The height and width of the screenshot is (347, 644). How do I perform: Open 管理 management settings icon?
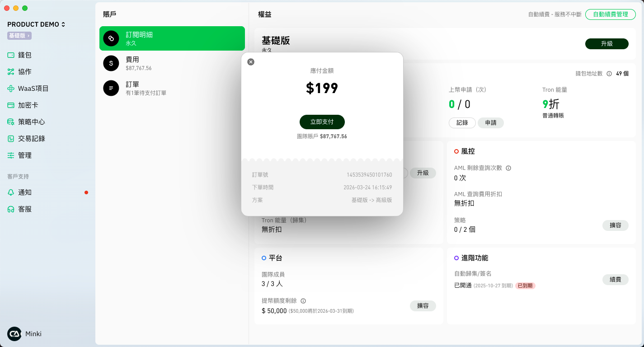coord(11,155)
